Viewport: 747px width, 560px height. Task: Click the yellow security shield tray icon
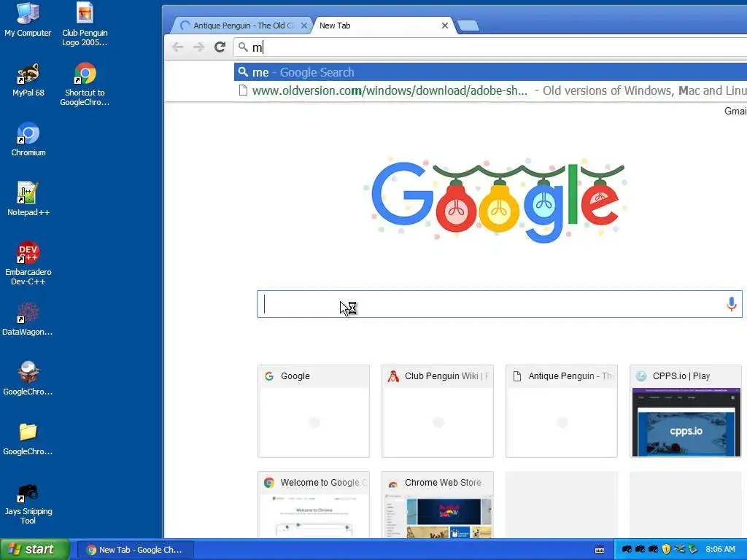[x=666, y=549]
